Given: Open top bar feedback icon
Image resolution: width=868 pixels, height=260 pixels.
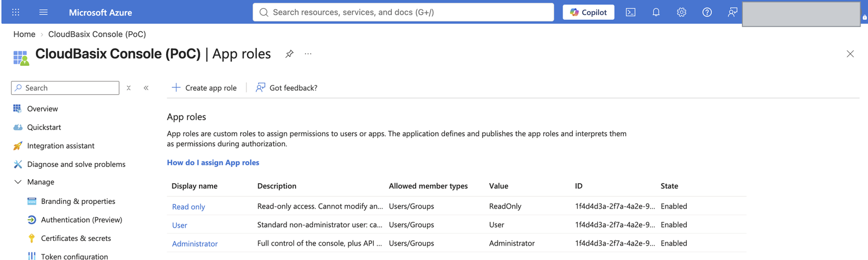Looking at the screenshot, I should (733, 12).
